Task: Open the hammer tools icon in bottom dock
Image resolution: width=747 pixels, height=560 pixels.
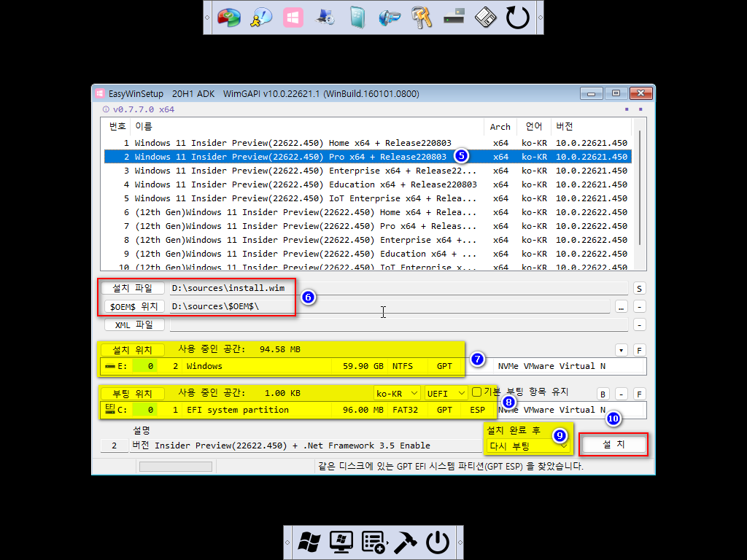Action: (406, 542)
